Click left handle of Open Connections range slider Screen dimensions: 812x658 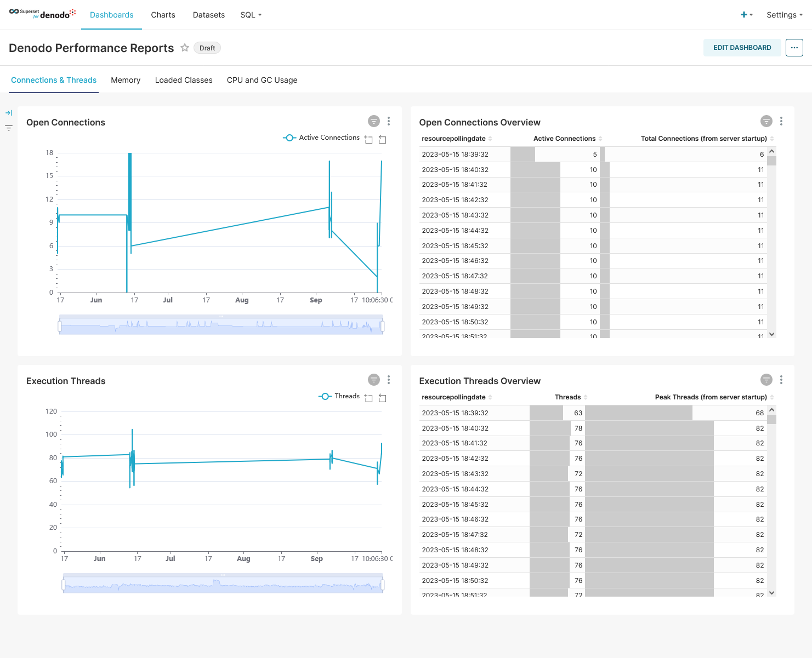tap(59, 326)
